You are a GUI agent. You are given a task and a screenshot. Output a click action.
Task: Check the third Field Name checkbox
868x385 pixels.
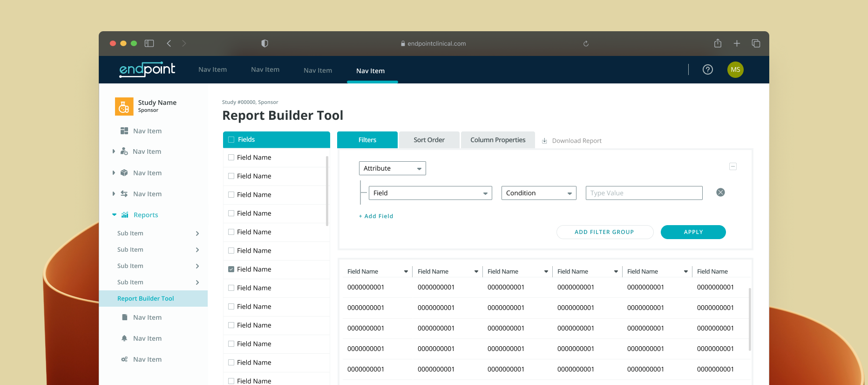[231, 195]
